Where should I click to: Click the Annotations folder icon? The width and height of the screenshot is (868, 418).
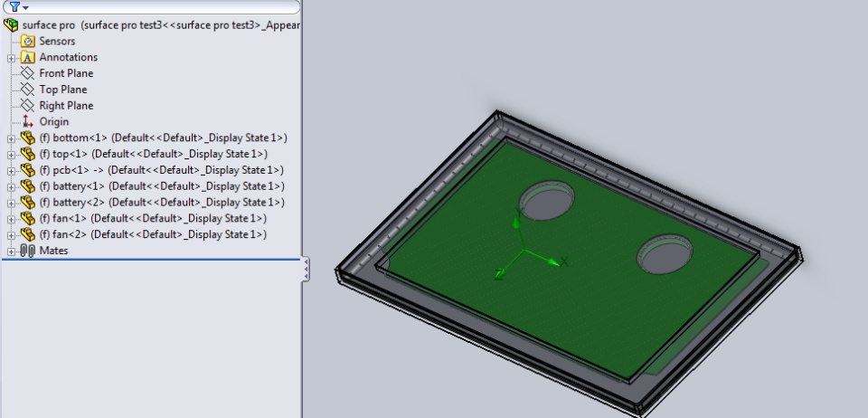pyautogui.click(x=28, y=57)
